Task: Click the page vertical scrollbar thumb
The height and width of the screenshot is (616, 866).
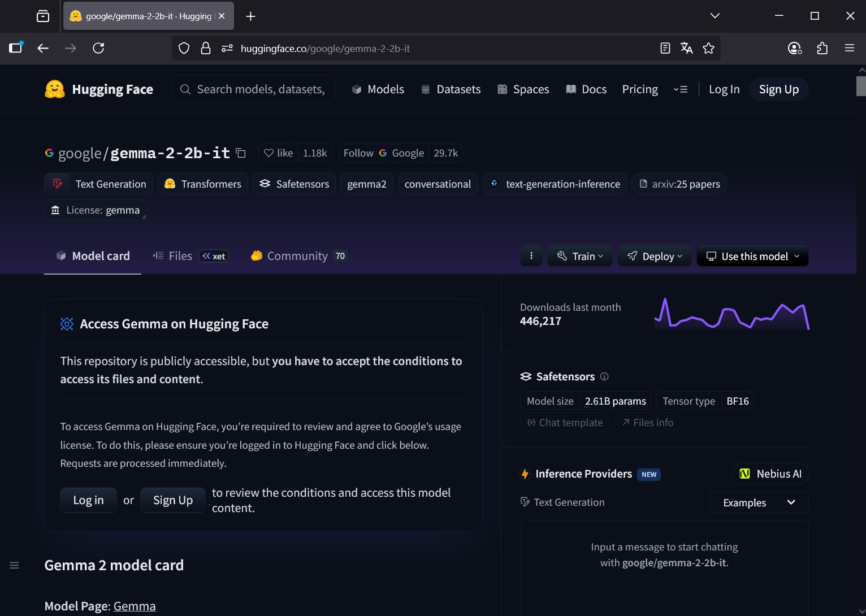Action: [x=861, y=86]
